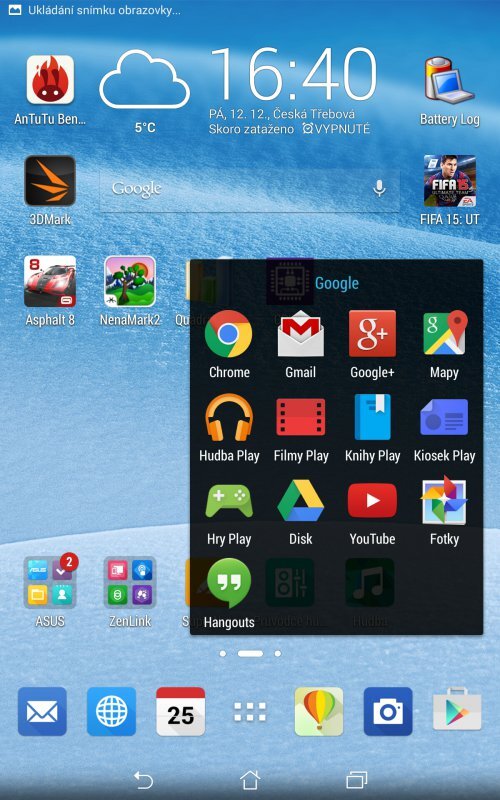Tap the Recent apps button
This screenshot has height=800, width=500.
[357, 780]
